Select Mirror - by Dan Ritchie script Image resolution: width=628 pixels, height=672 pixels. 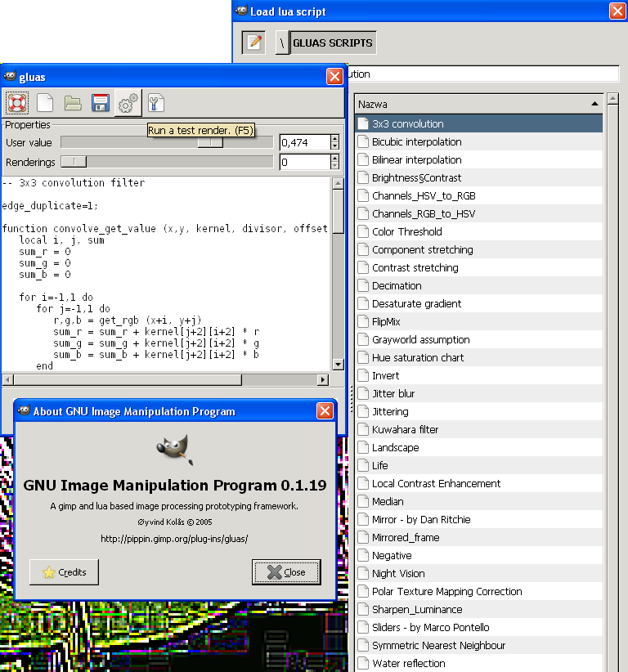(478, 520)
